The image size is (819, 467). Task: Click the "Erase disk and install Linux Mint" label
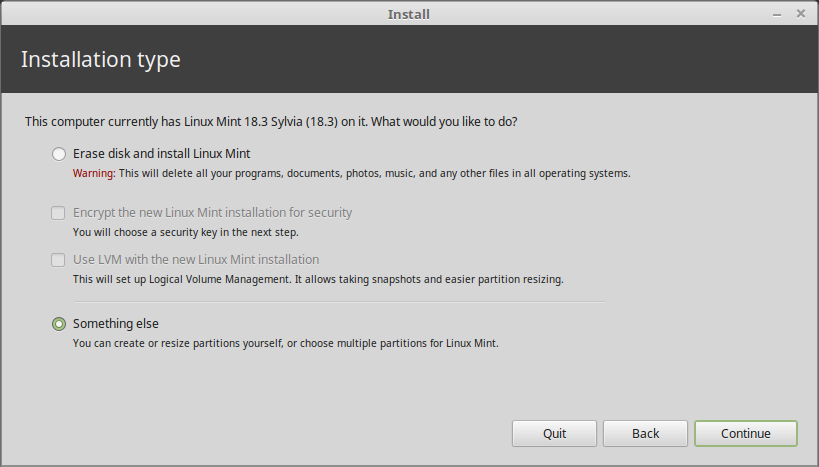161,154
